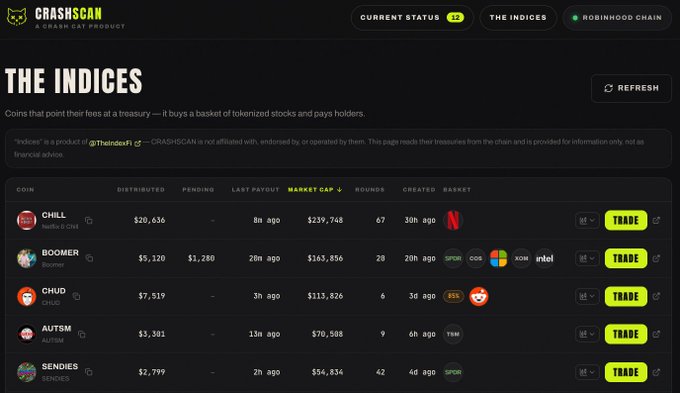Trade the AUTSM coin
The width and height of the screenshot is (680, 393).
(626, 334)
